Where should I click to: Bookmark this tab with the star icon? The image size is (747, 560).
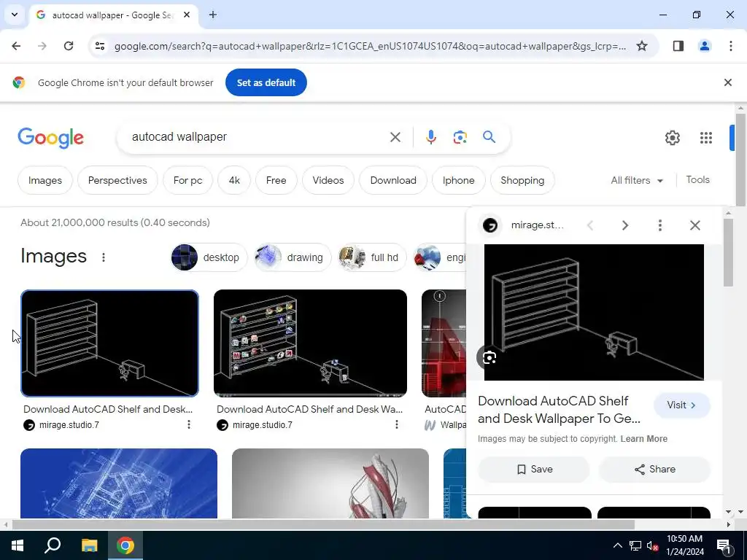click(x=642, y=46)
